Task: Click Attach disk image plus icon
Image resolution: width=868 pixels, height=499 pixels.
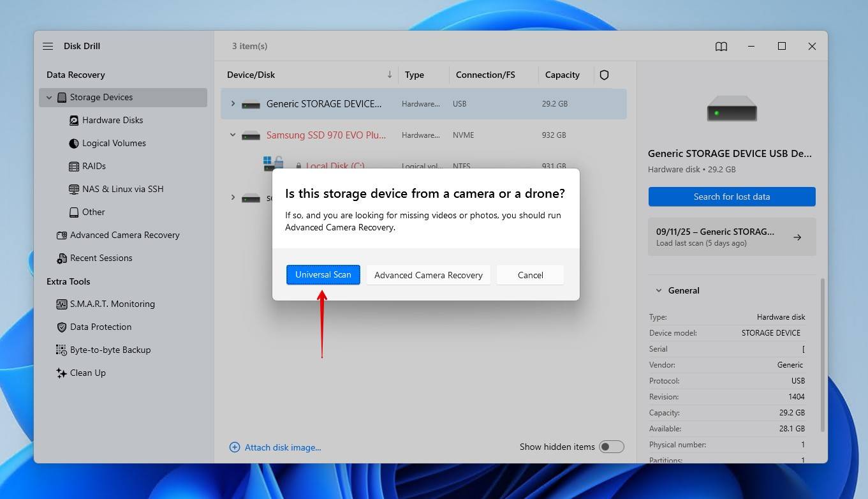Action: [x=235, y=447]
